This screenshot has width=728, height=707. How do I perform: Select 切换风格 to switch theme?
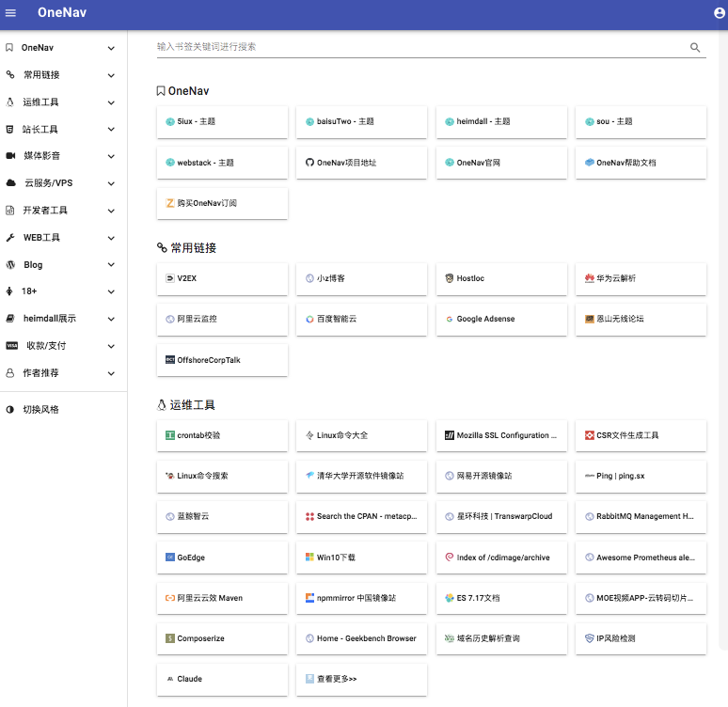pyautogui.click(x=40, y=409)
